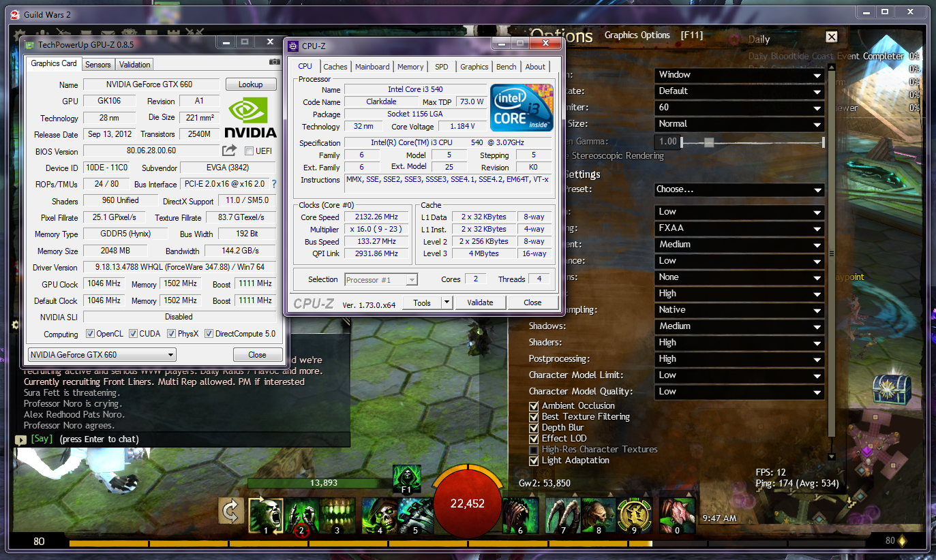Screen dimensions: 936x560
Task: Close the Guild Wars 2 Options panel X
Action: pos(831,37)
